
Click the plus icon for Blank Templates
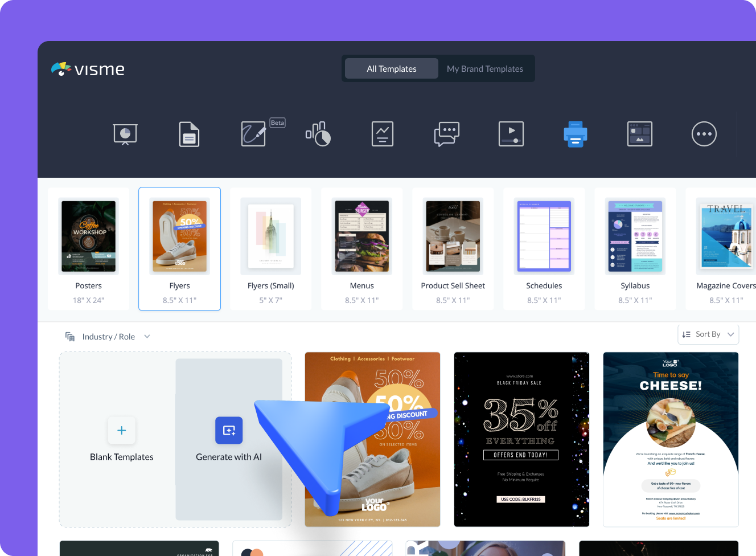tap(122, 431)
